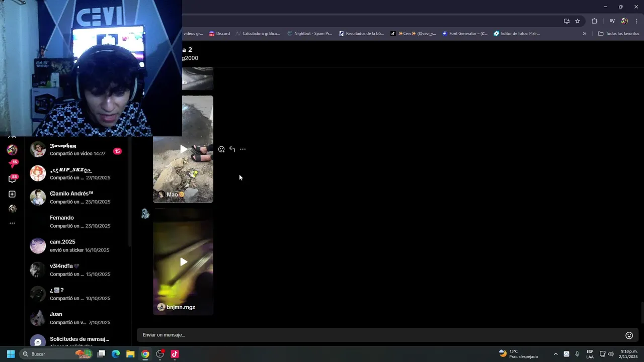Screen dimensions: 644x362
Task: Open the TikTok profile avatar in sidebar
Action: pyautogui.click(x=12, y=209)
